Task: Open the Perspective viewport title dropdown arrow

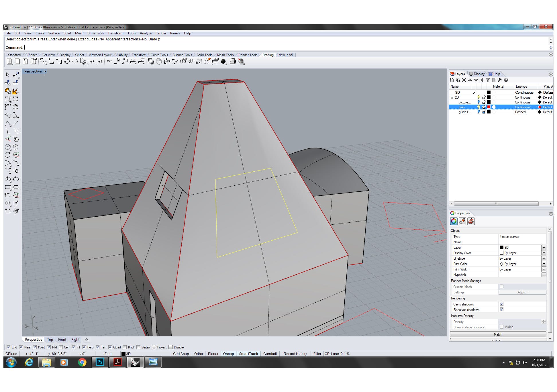Action: (x=45, y=71)
